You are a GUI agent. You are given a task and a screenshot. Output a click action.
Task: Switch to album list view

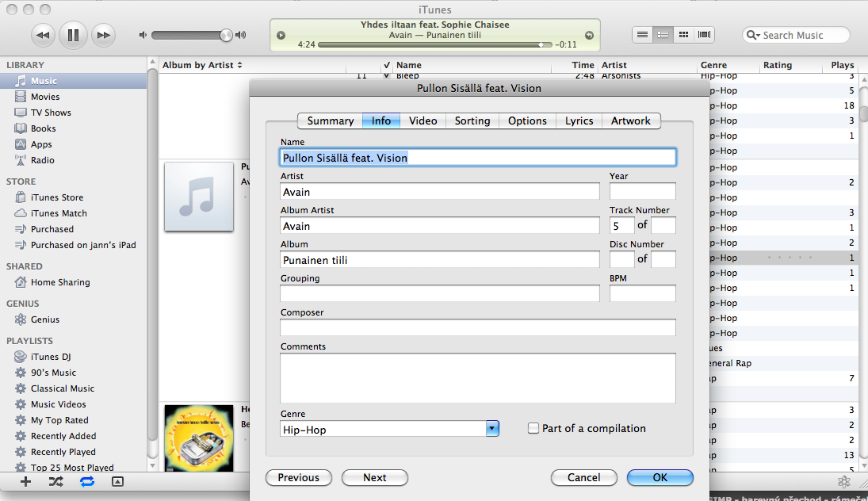click(663, 35)
